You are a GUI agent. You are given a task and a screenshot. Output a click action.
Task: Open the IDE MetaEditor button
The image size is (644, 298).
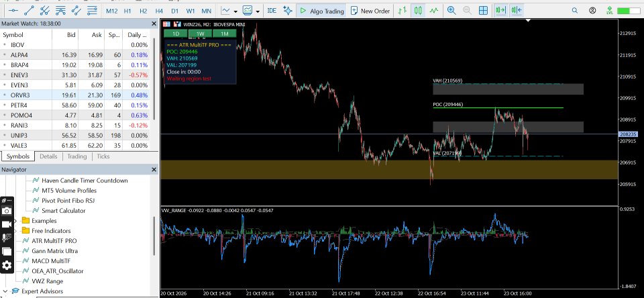pyautogui.click(x=272, y=11)
